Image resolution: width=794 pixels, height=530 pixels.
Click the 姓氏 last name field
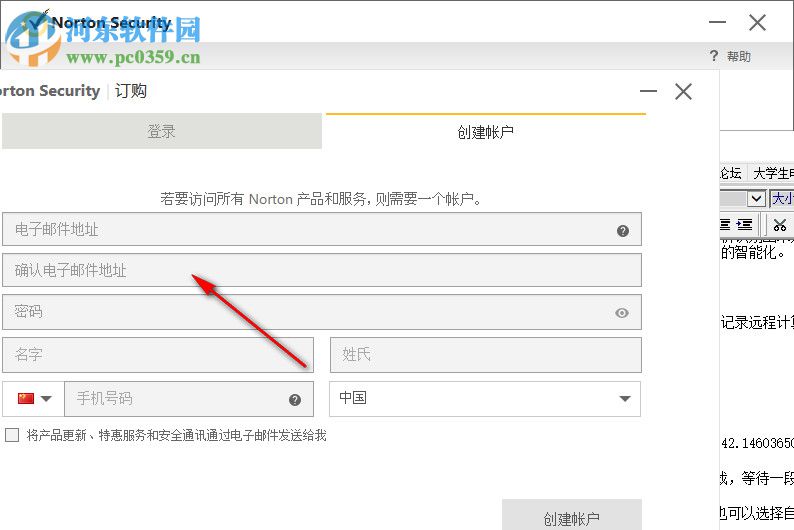pyautogui.click(x=486, y=355)
